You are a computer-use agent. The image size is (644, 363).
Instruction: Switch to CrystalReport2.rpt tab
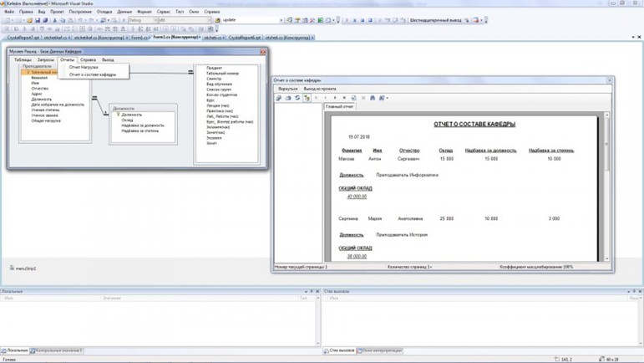click(23, 38)
